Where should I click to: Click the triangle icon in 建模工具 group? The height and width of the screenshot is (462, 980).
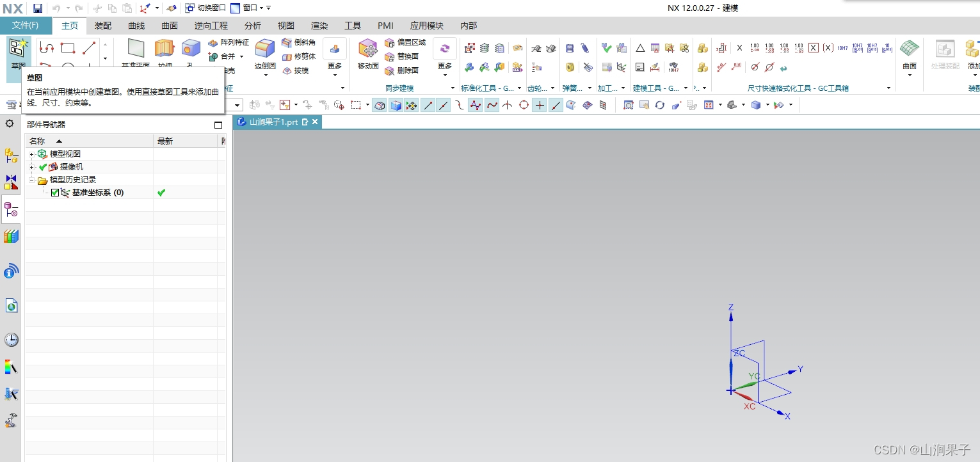pyautogui.click(x=639, y=48)
